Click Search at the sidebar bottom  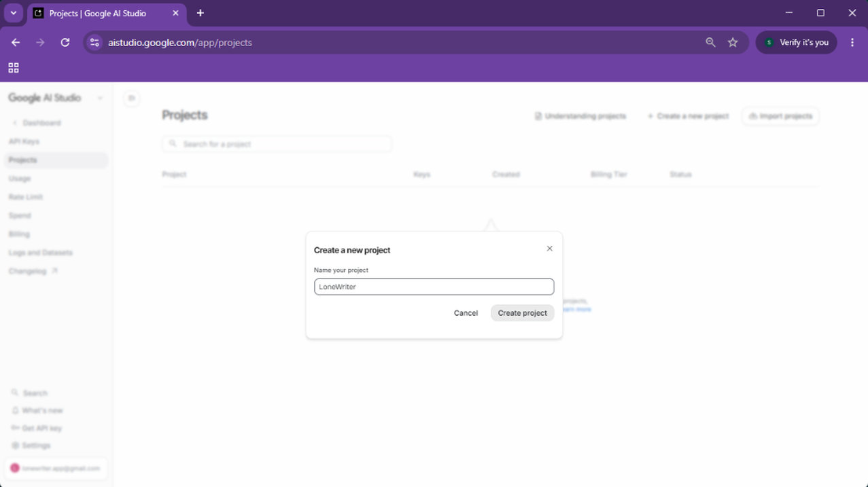point(30,393)
